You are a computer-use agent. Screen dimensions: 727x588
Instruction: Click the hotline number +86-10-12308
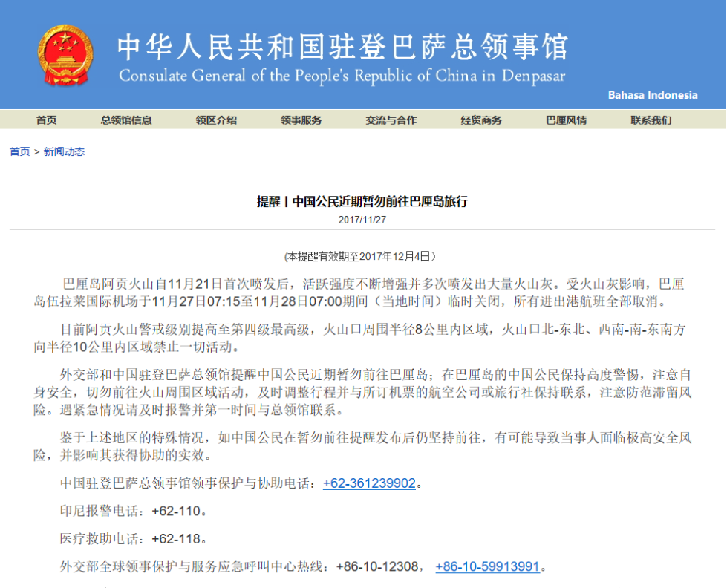coord(377,566)
